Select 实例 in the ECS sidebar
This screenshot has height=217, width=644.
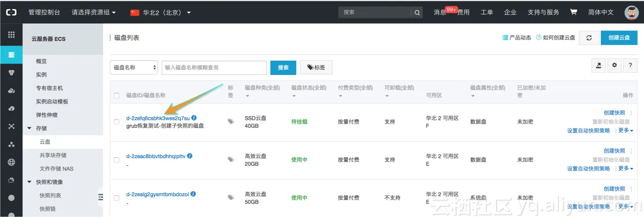[41, 74]
